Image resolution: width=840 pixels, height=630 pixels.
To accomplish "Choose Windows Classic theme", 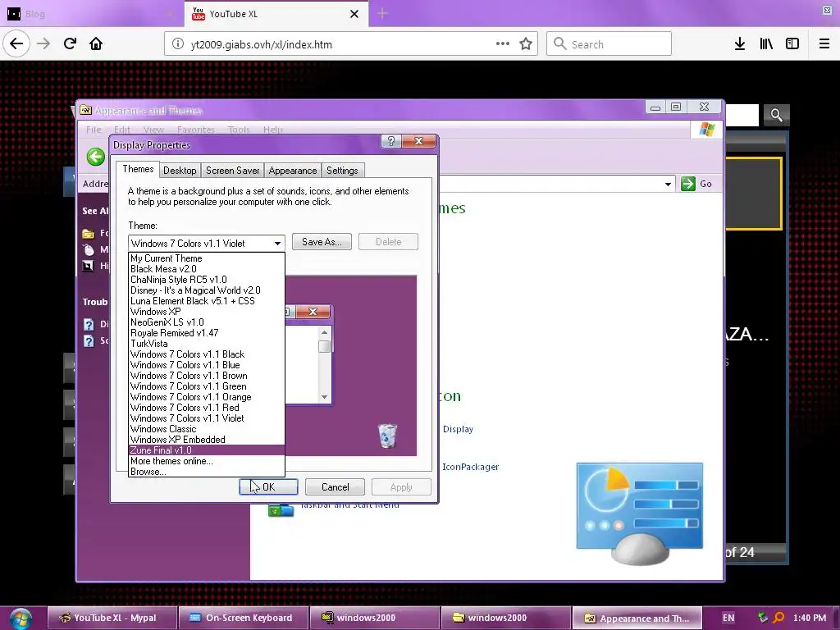I will [x=207, y=429].
